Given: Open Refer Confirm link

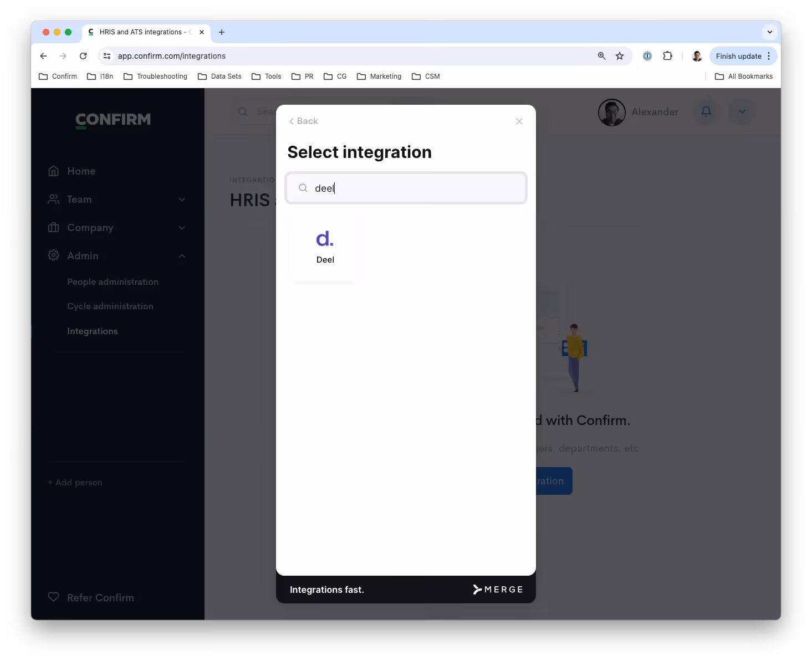Looking at the screenshot, I should (100, 598).
